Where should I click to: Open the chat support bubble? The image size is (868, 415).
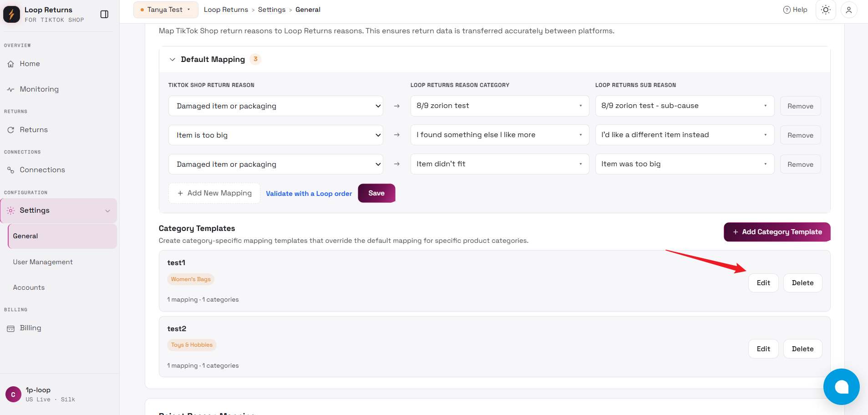[841, 387]
